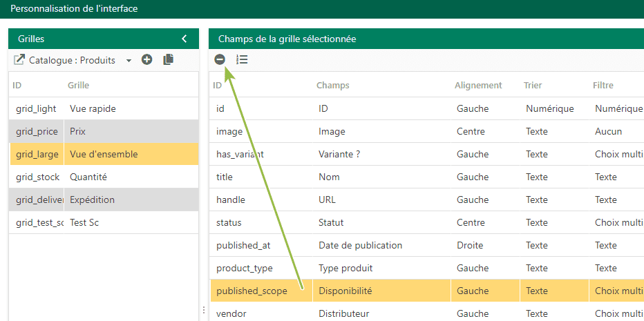Select the published_at Date de publication row

point(427,246)
